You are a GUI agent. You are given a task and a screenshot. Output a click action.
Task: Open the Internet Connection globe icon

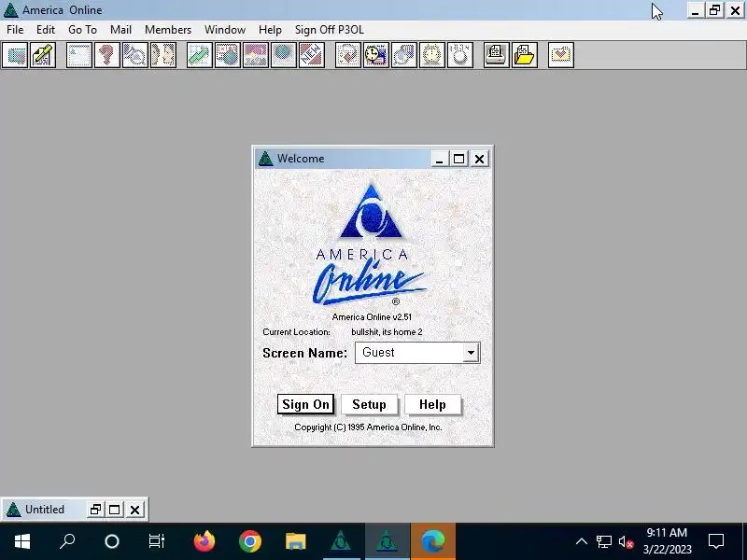pyautogui.click(x=284, y=55)
